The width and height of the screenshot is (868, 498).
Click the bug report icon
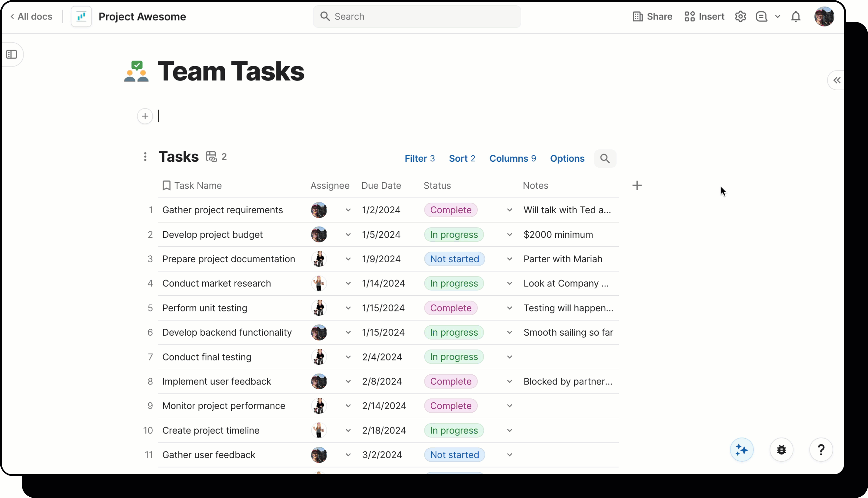781,450
